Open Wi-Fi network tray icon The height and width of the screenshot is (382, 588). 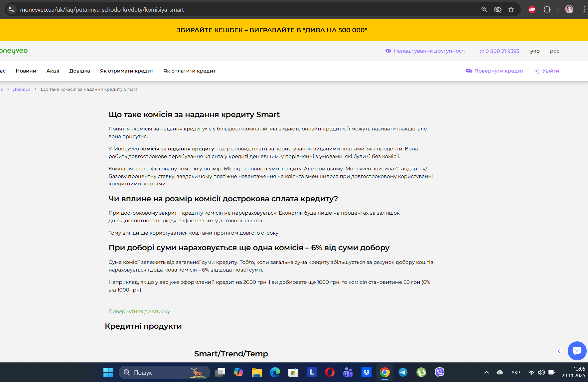531,372
